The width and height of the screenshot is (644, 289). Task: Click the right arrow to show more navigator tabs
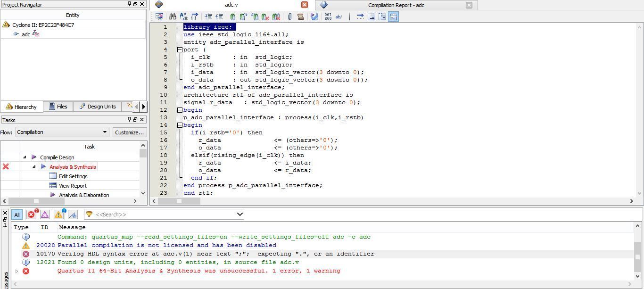[x=143, y=107]
